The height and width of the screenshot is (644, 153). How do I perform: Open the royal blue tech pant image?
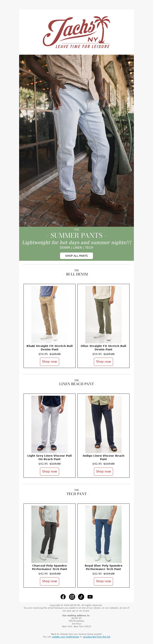[103, 534]
